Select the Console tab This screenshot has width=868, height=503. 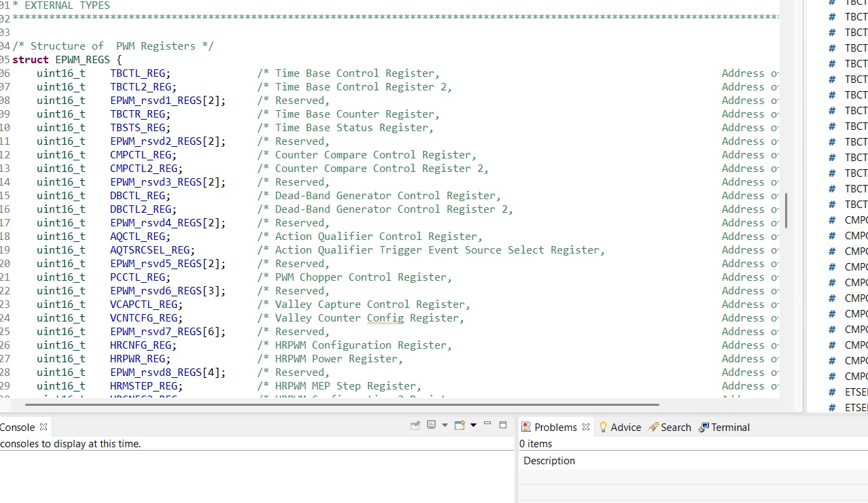tap(18, 427)
